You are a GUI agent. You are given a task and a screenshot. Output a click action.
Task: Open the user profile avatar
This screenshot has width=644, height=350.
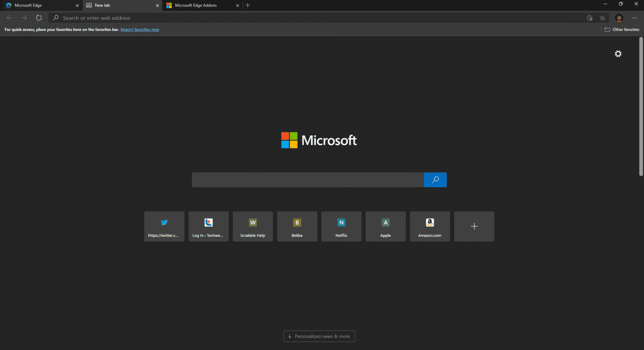tap(619, 18)
